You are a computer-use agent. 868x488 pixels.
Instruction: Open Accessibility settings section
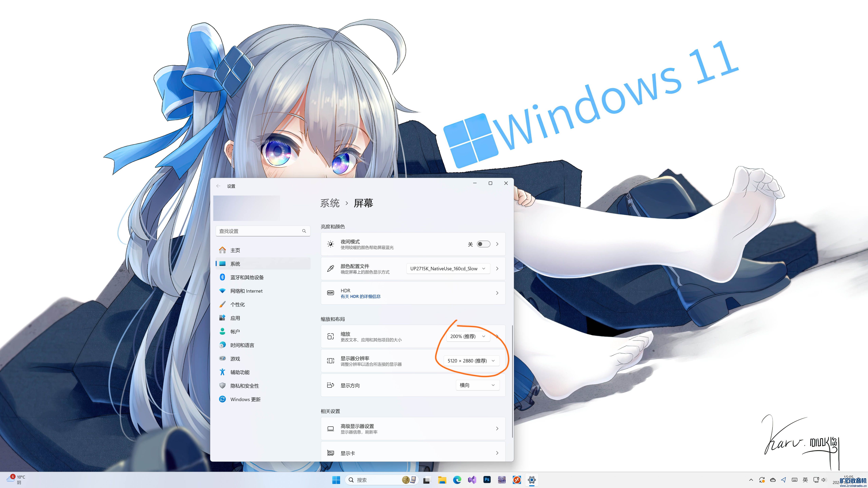tap(240, 372)
